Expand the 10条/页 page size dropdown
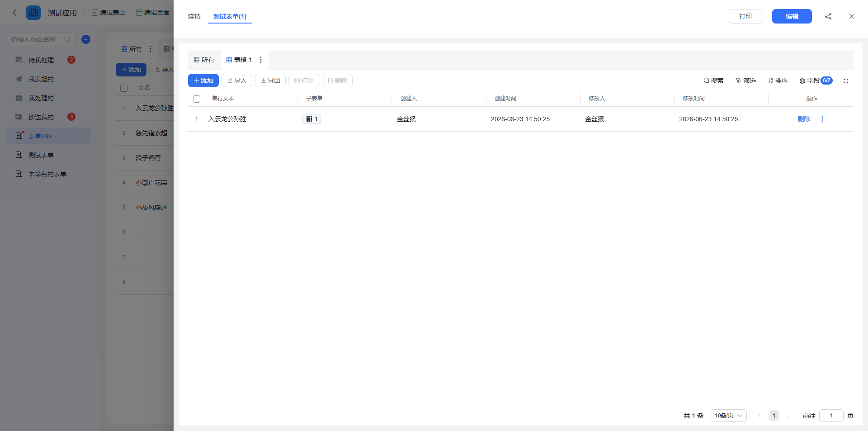The width and height of the screenshot is (868, 431). pos(728,416)
